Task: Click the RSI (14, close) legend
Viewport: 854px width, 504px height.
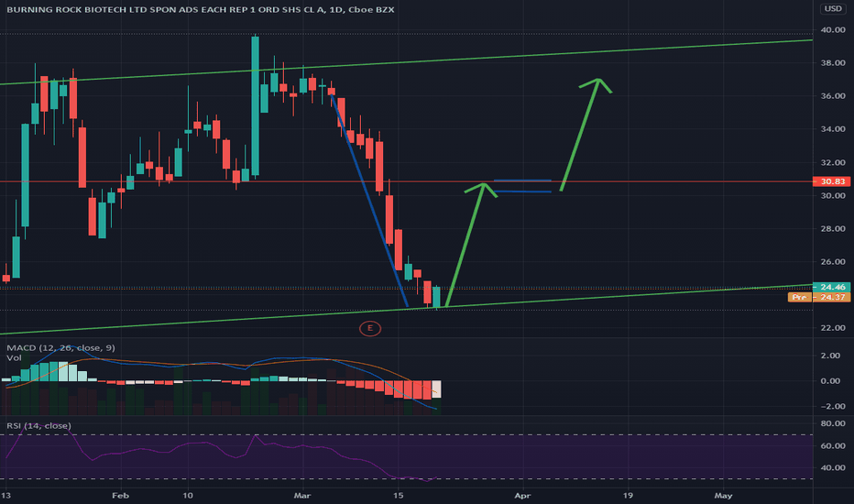Action: click(38, 425)
